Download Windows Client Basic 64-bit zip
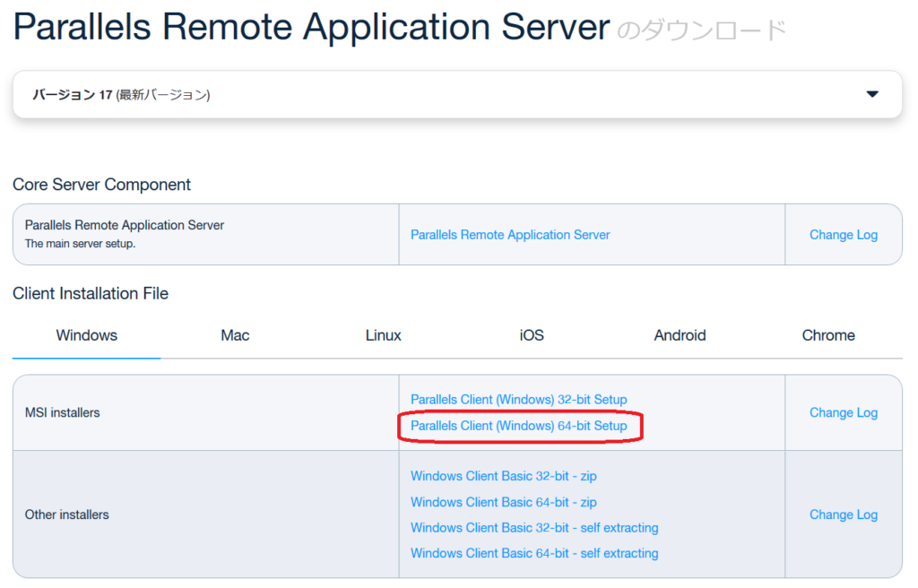 point(504,503)
